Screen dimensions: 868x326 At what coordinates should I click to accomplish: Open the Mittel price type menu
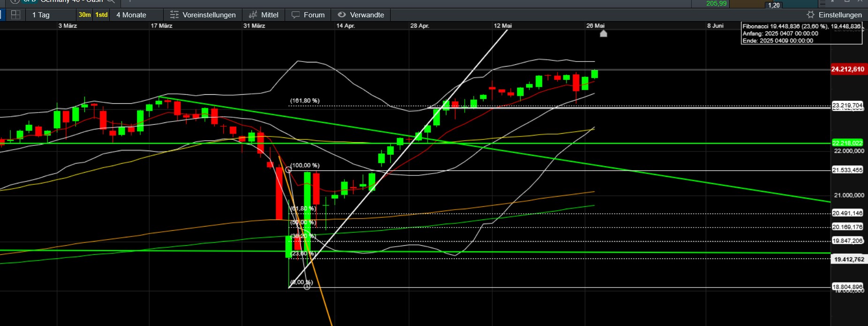pyautogui.click(x=264, y=15)
